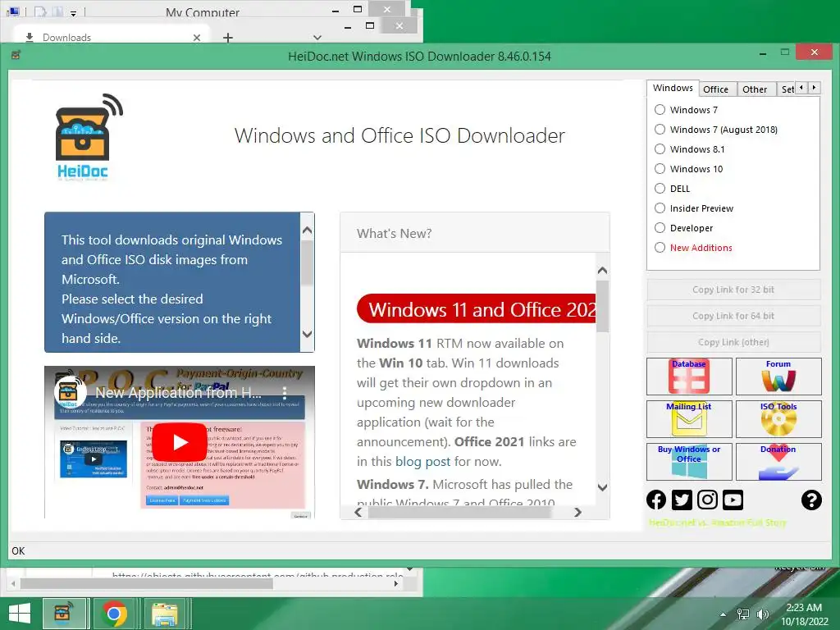Switch to the Office tab

coord(716,89)
